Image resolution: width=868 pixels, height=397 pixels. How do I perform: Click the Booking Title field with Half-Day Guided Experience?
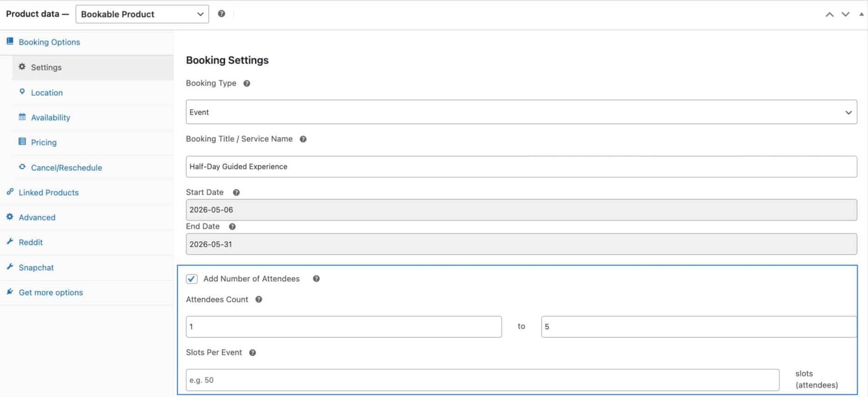pyautogui.click(x=521, y=167)
